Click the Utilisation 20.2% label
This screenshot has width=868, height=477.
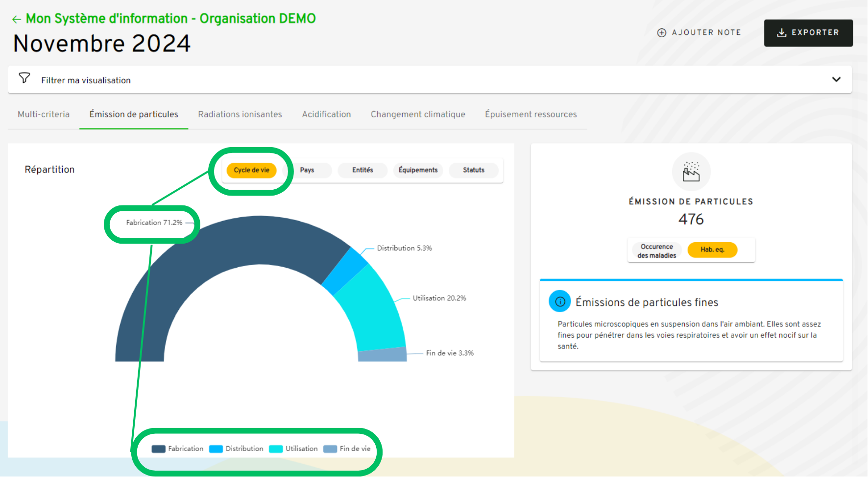pyautogui.click(x=439, y=298)
